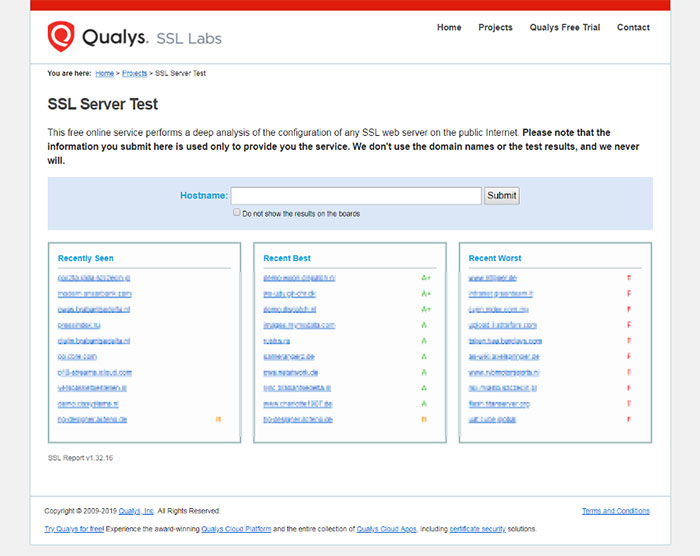Open the 'certificate security' footer link
The height and width of the screenshot is (556, 700).
[478, 529]
